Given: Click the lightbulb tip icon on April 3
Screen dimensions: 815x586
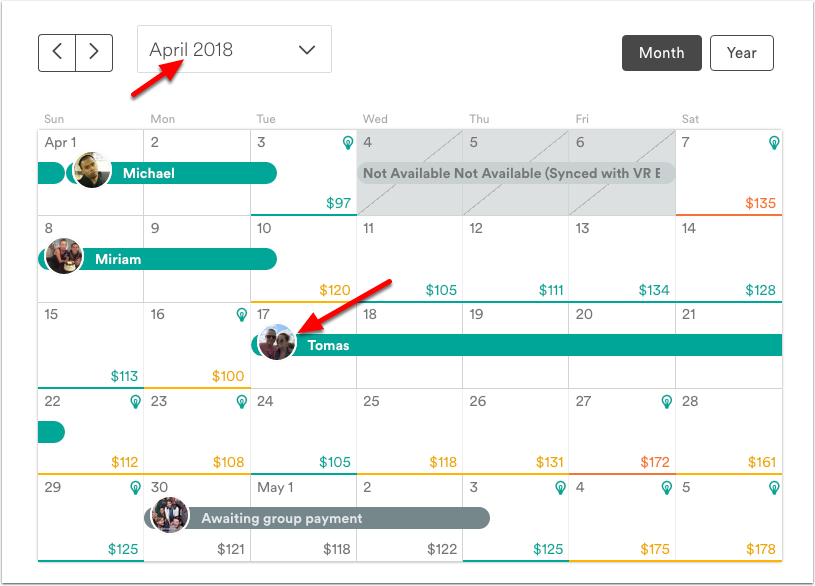Looking at the screenshot, I should coord(348,142).
